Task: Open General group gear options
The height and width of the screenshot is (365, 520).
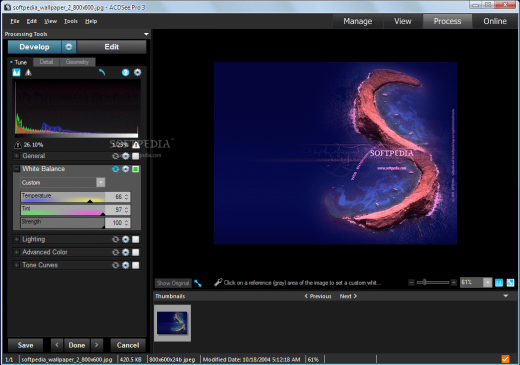Action: tap(125, 156)
